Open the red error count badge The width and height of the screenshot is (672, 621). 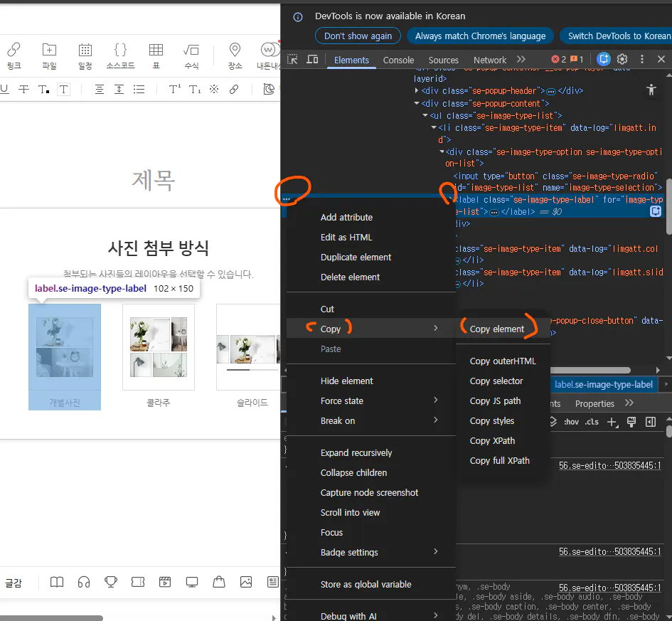(559, 59)
